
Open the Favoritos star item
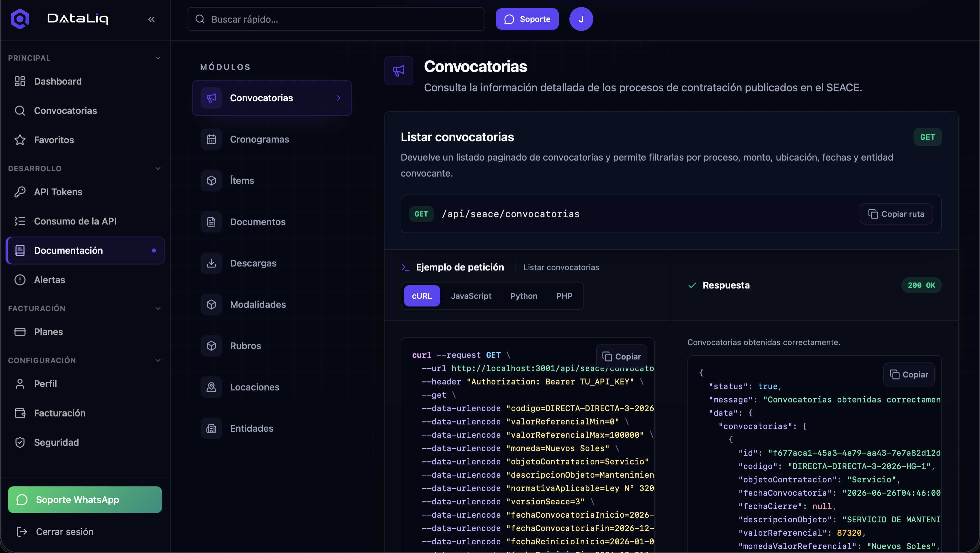click(x=85, y=140)
